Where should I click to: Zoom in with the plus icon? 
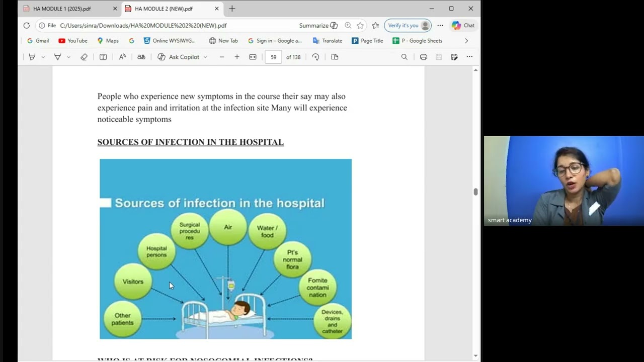pos(237,57)
